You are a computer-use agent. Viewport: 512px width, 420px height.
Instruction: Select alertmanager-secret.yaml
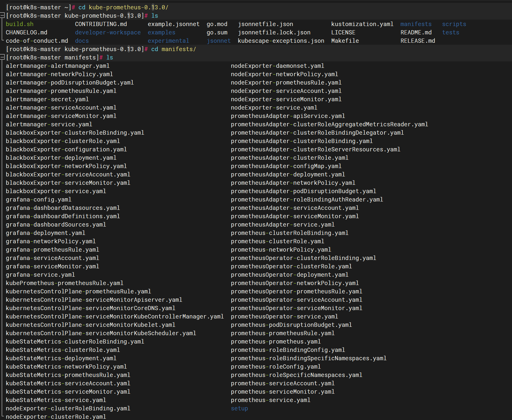(47, 99)
